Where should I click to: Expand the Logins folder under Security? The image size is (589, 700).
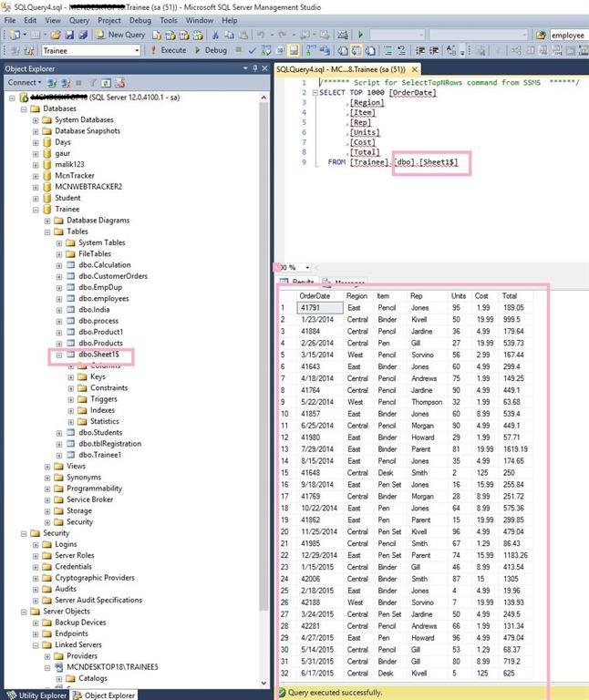click(36, 545)
